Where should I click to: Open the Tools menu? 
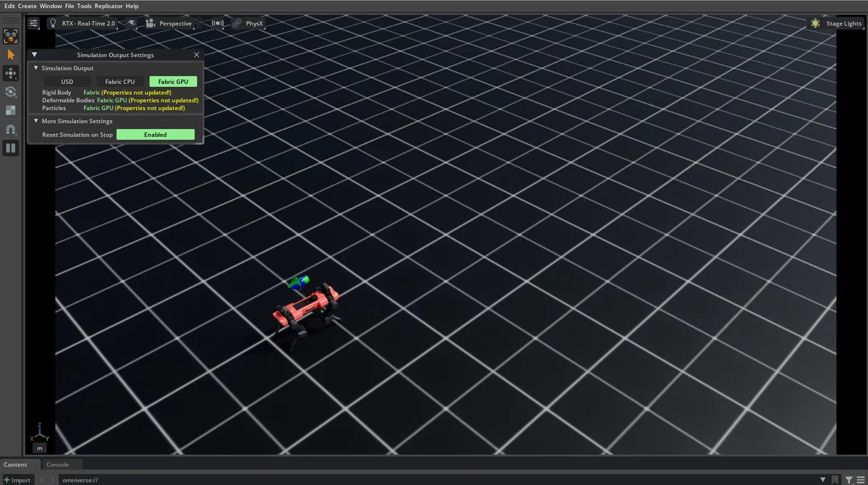pyautogui.click(x=85, y=6)
